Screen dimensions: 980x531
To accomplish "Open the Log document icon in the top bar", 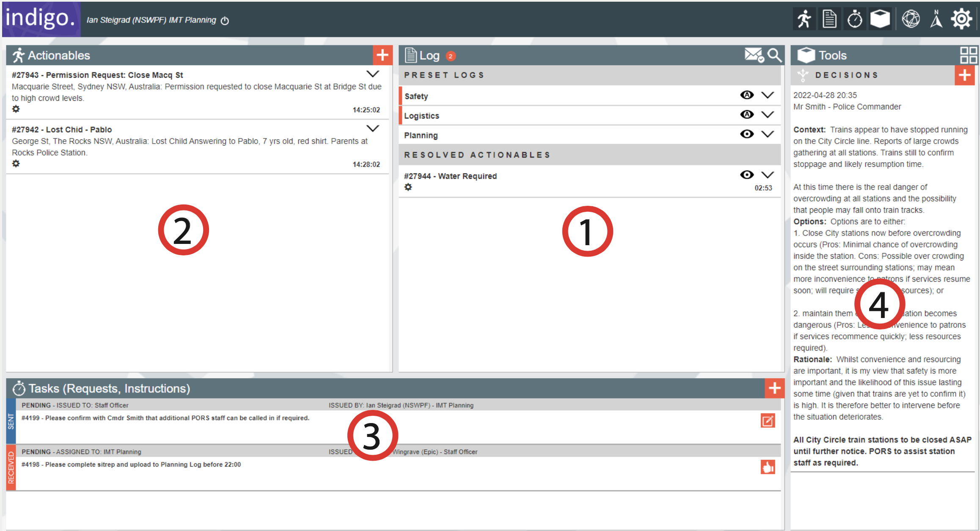I will pos(829,19).
